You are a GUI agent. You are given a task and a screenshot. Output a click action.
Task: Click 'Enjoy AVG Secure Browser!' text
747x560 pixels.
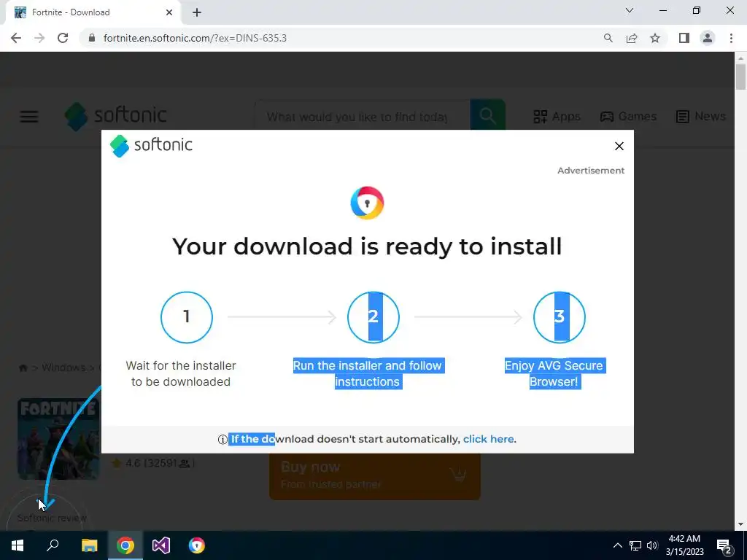click(554, 374)
